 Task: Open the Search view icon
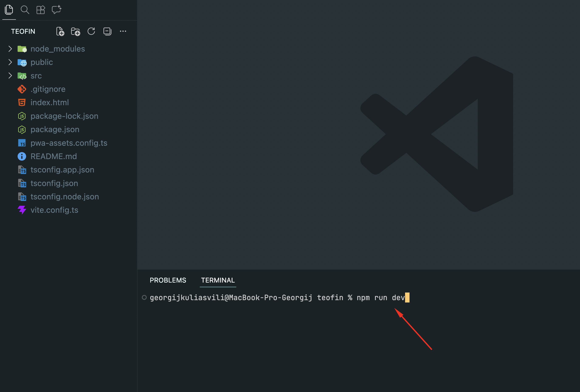click(25, 10)
